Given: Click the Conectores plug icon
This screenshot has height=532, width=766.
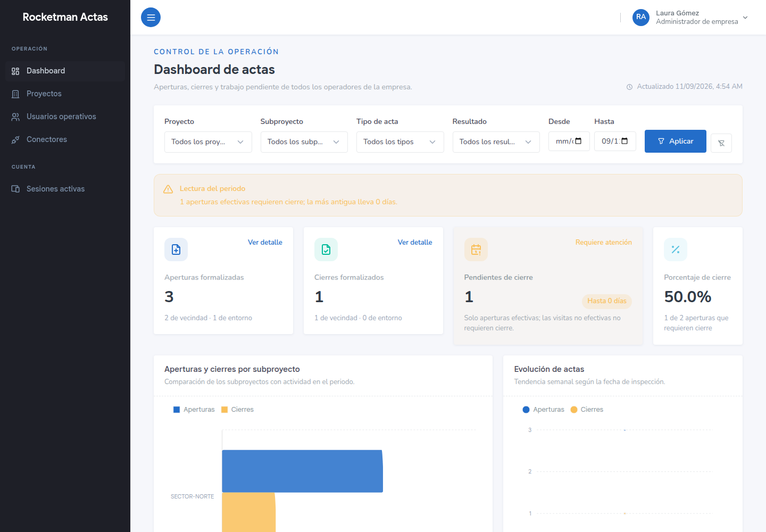Looking at the screenshot, I should pyautogui.click(x=15, y=140).
